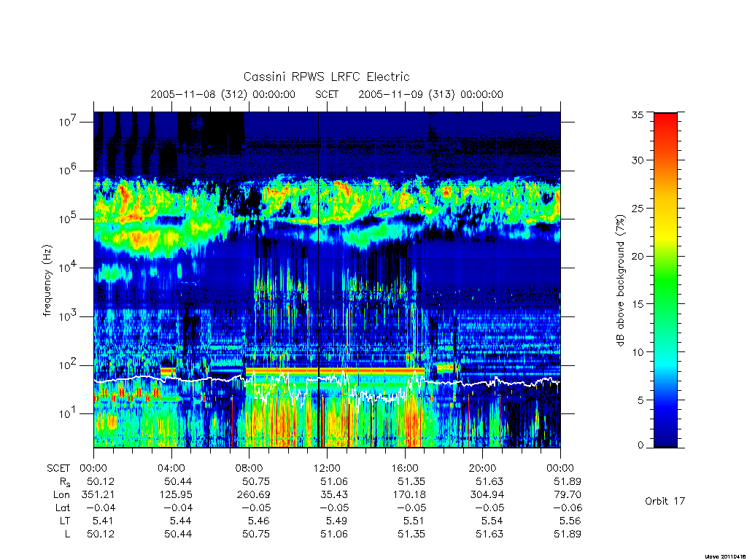
Task: Select the 16:00 SCET time label
Action: [404, 468]
